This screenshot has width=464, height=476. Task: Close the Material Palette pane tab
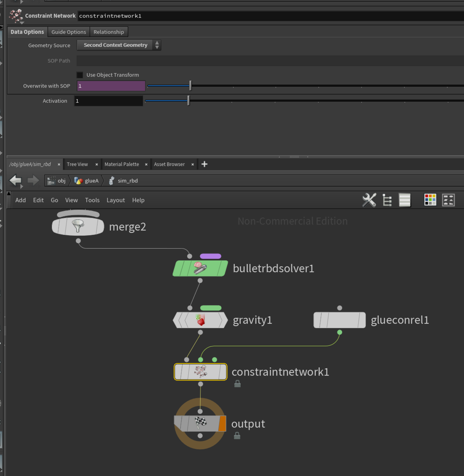pyautogui.click(x=146, y=165)
